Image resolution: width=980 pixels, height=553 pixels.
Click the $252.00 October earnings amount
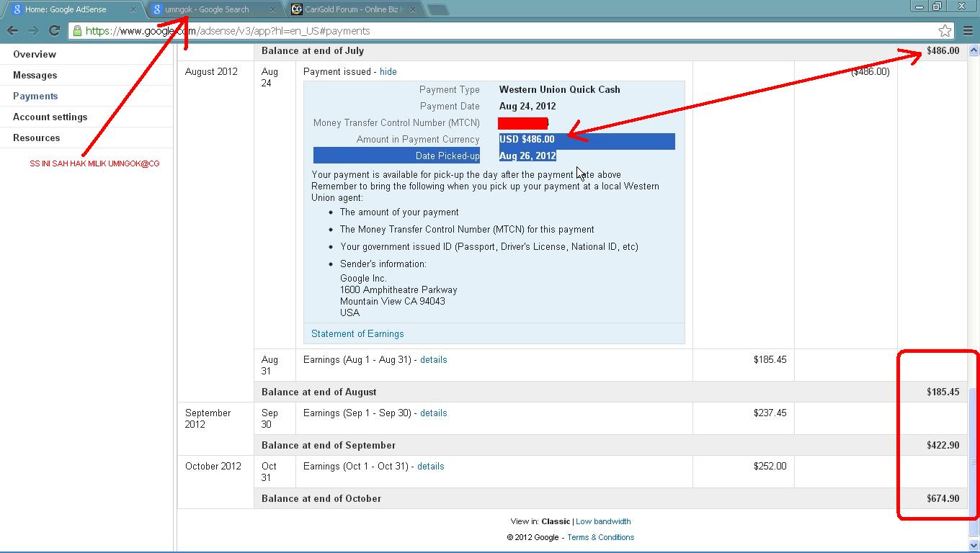click(770, 466)
